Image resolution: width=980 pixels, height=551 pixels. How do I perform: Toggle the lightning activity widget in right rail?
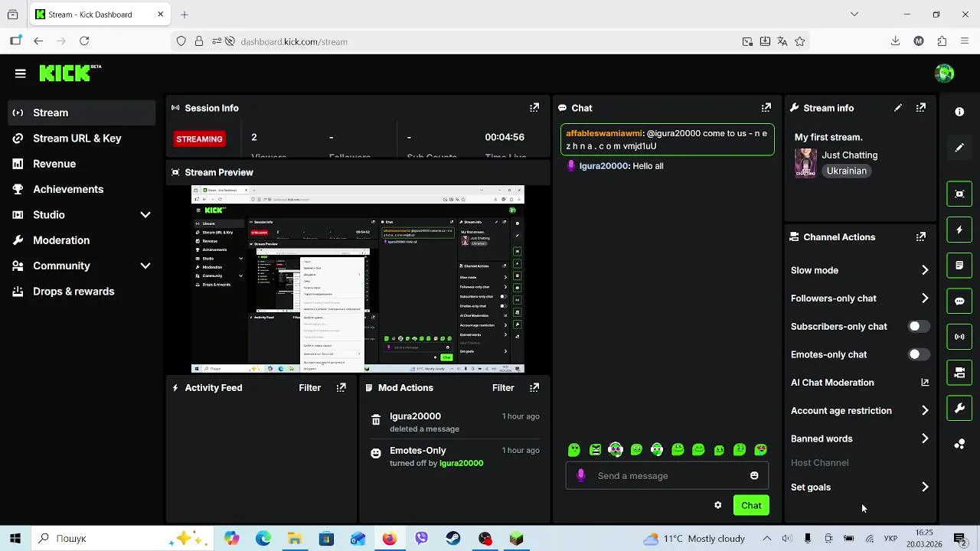click(x=959, y=230)
